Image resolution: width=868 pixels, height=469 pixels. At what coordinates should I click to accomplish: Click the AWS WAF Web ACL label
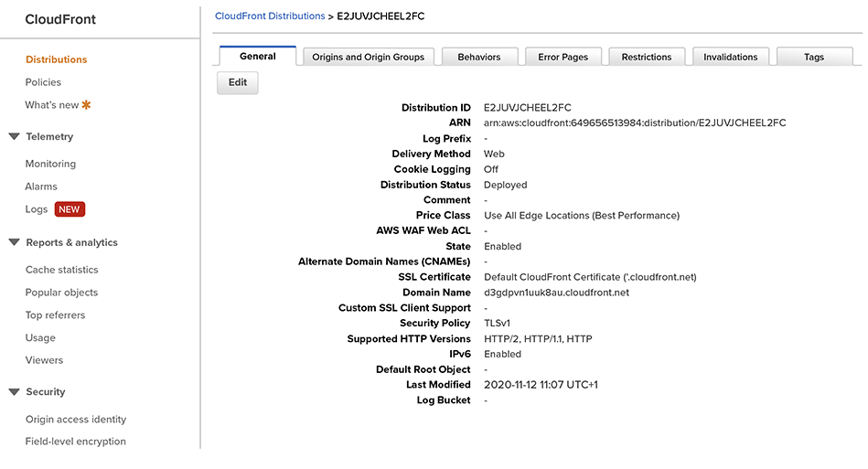pyautogui.click(x=423, y=230)
